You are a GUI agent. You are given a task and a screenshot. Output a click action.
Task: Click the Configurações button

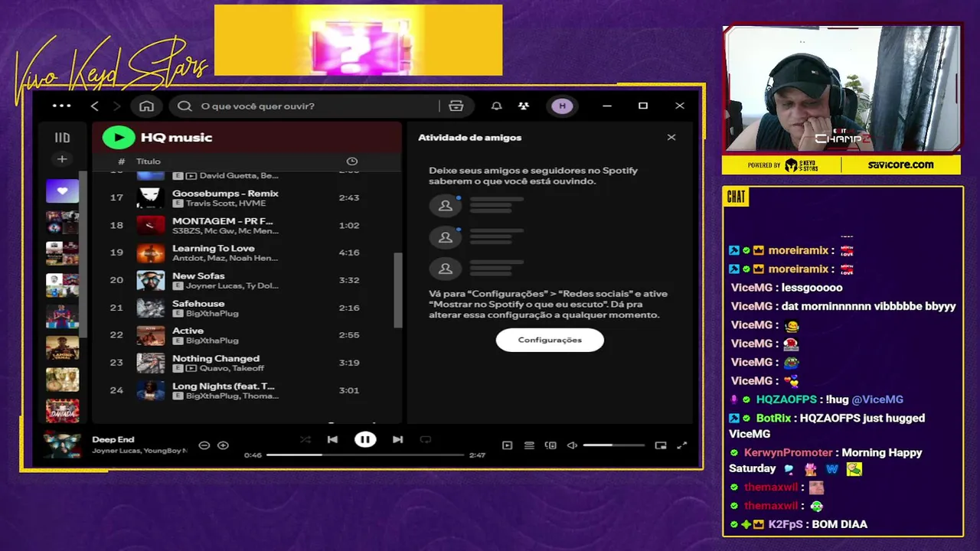tap(550, 340)
